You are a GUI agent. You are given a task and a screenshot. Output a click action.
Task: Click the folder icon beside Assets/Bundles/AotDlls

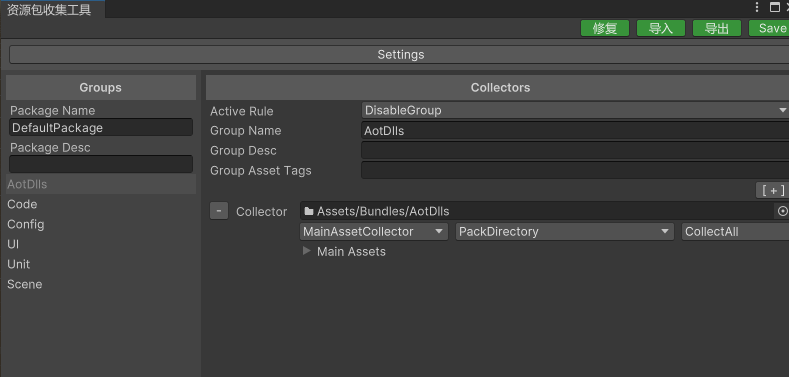[x=309, y=211]
